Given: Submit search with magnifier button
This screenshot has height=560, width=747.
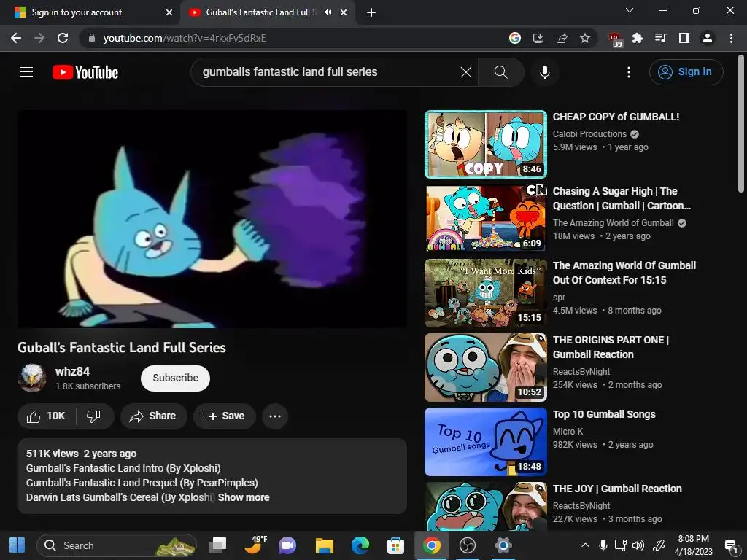Looking at the screenshot, I should tap(500, 72).
